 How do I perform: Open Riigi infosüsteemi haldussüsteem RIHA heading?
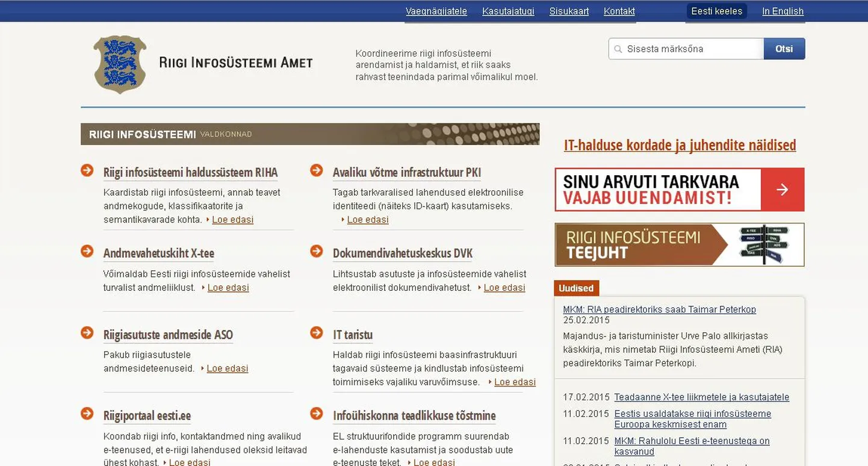[x=190, y=173]
